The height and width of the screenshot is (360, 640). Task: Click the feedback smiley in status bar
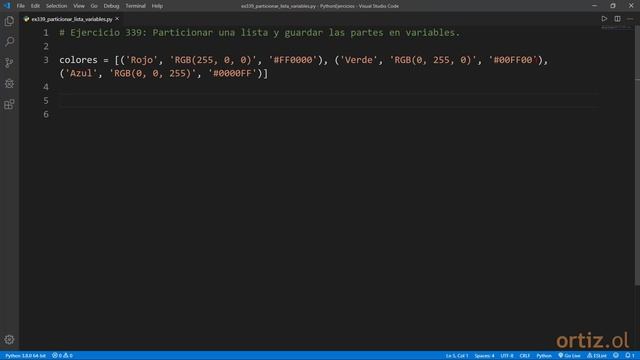coord(616,356)
